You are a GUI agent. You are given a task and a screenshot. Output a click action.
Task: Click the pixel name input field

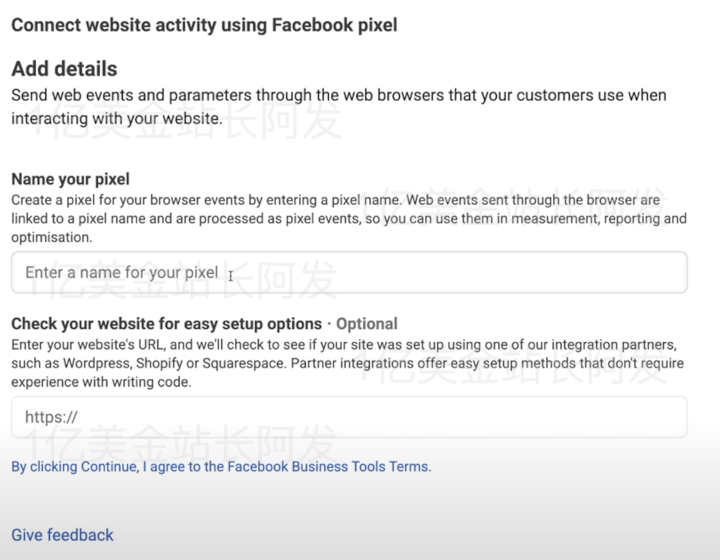click(x=349, y=272)
